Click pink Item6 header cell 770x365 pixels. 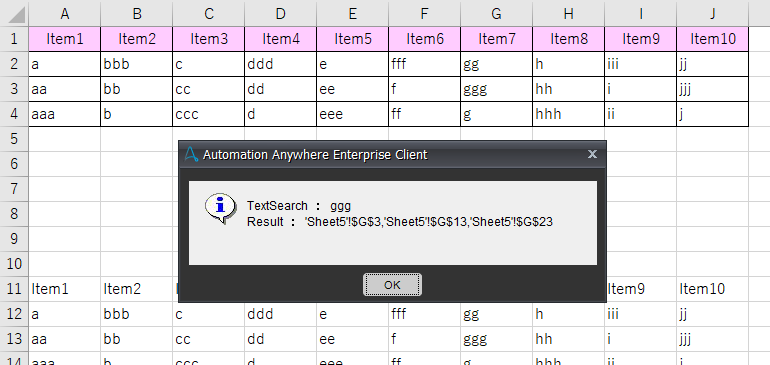point(425,39)
